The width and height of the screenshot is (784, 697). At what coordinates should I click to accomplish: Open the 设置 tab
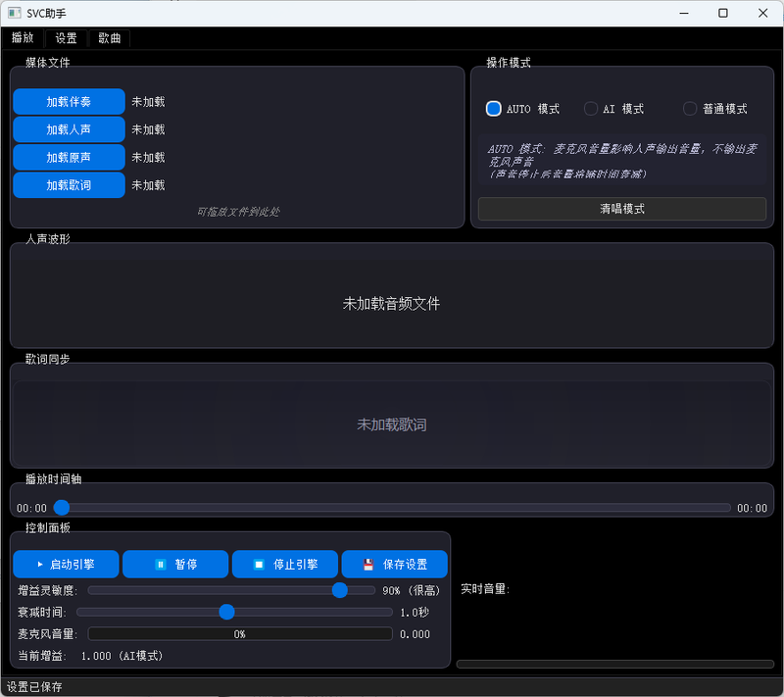[x=66, y=38]
